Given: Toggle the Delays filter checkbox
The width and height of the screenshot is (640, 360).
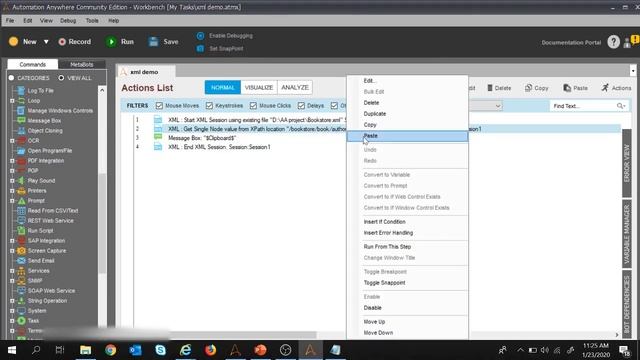Looking at the screenshot, I should pyautogui.click(x=301, y=106).
